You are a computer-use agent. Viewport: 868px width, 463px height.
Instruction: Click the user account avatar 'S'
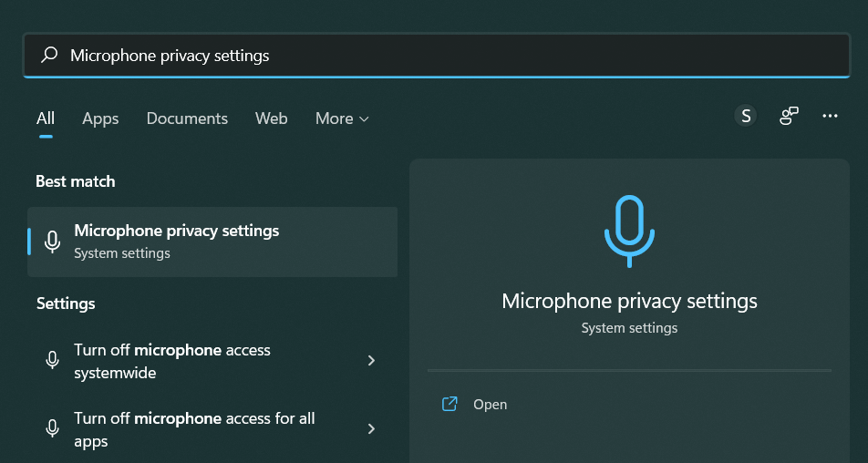pos(746,116)
